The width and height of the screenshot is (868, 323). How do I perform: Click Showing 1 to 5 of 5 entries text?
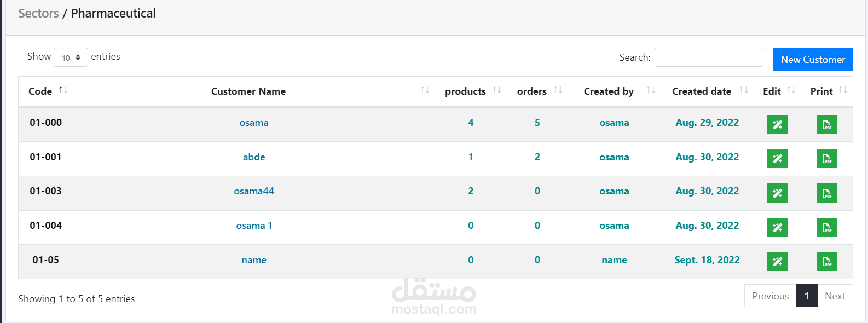[x=77, y=299]
